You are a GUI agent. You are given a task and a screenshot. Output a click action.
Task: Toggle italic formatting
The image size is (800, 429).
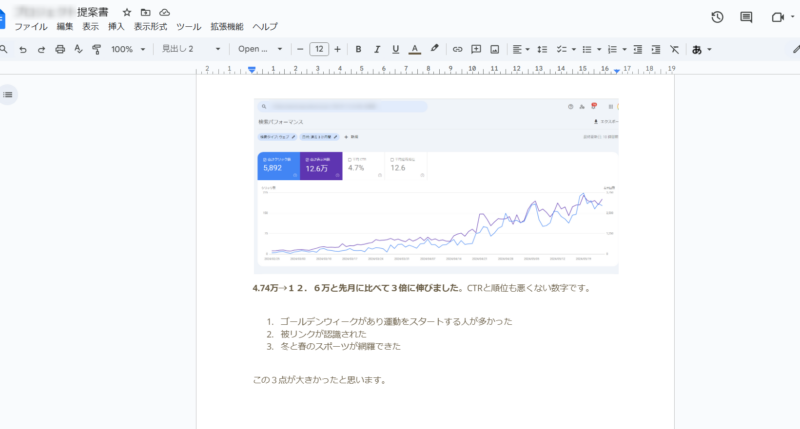pos(377,49)
